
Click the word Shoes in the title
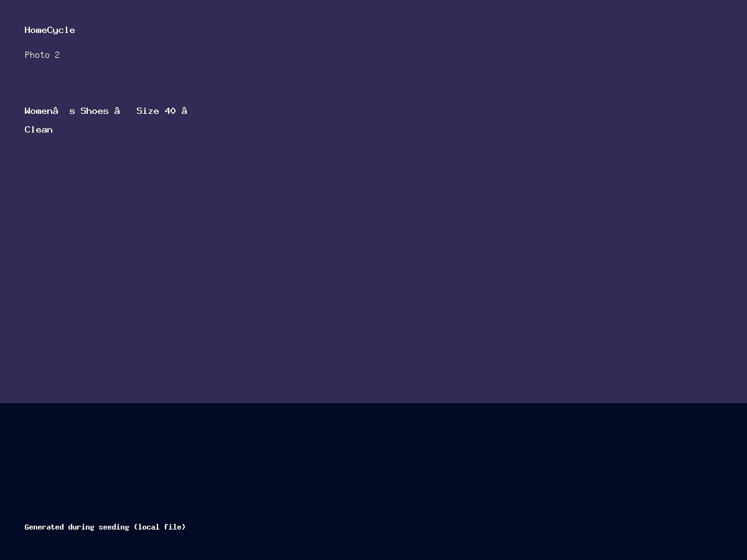95,111
